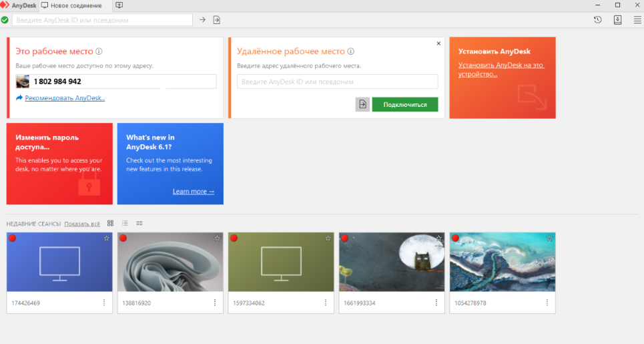
Task: Click red status dot on session 1597334062
Action: tap(234, 238)
